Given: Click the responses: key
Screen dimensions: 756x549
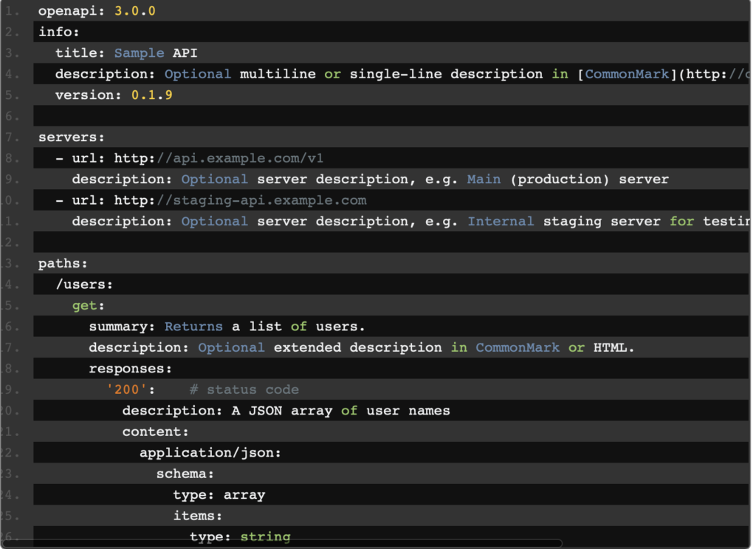Looking at the screenshot, I should [130, 369].
